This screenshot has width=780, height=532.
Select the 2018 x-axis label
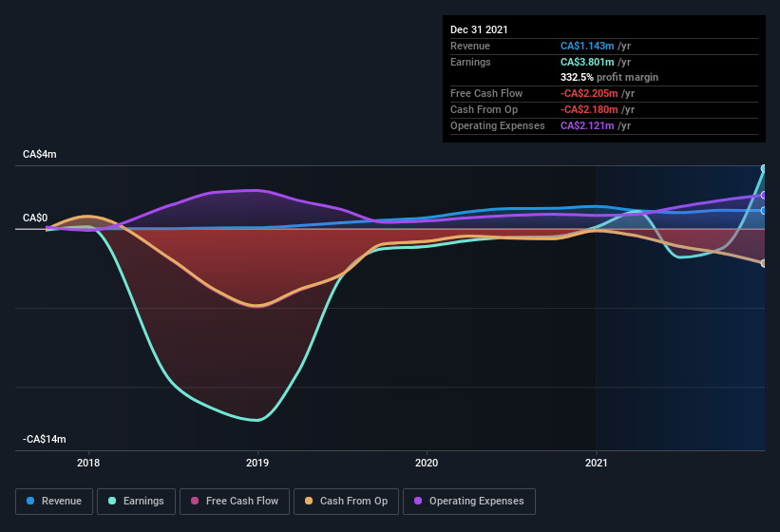pyautogui.click(x=88, y=463)
